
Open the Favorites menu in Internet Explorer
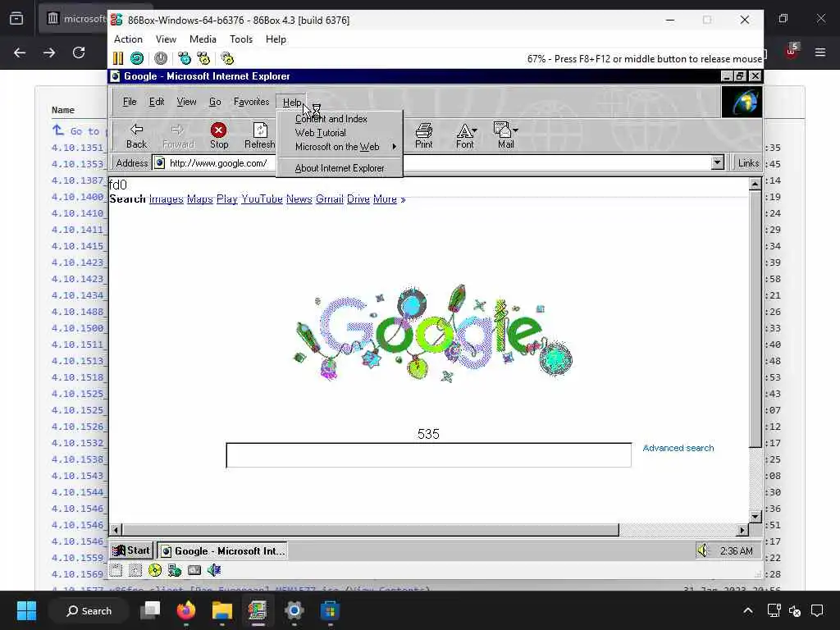click(x=251, y=102)
